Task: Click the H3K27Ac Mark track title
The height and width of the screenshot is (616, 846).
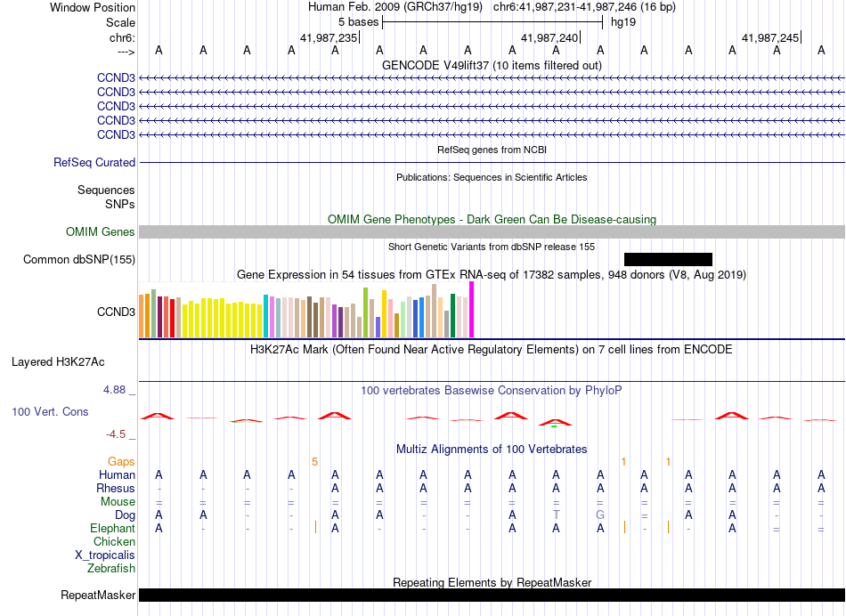Action: click(x=492, y=350)
